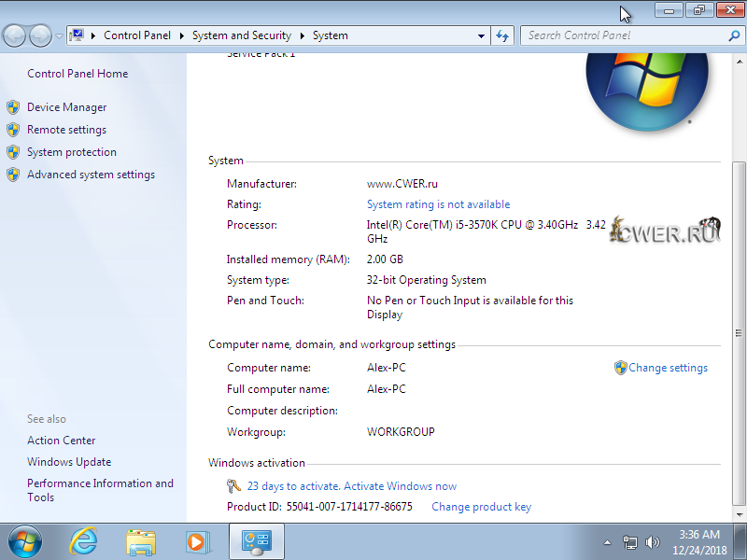Image resolution: width=747 pixels, height=560 pixels.
Task: Click the Start orb
Action: [x=23, y=541]
